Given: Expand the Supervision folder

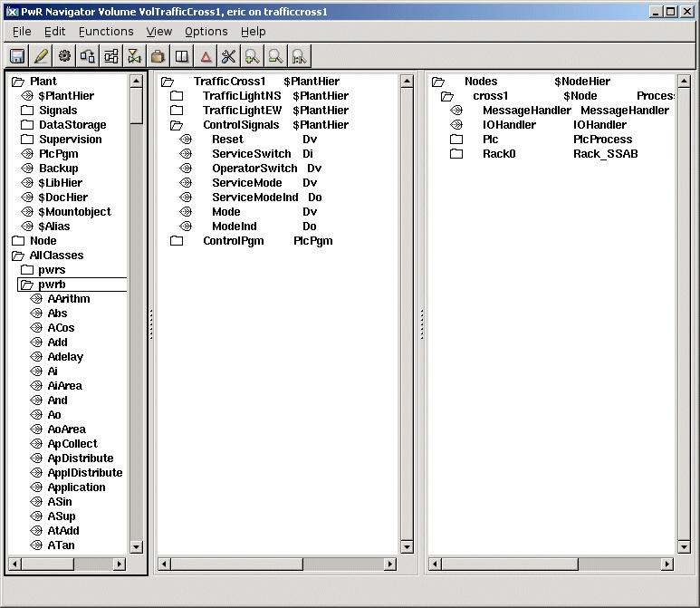Looking at the screenshot, I should [x=27, y=140].
